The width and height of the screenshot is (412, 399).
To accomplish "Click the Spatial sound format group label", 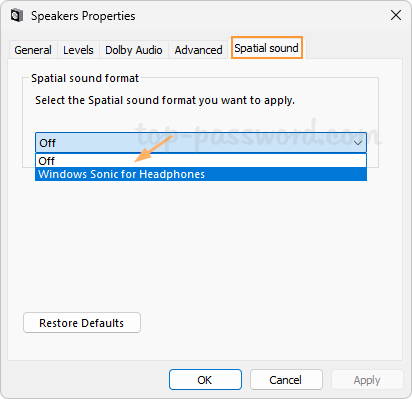I will pos(85,78).
